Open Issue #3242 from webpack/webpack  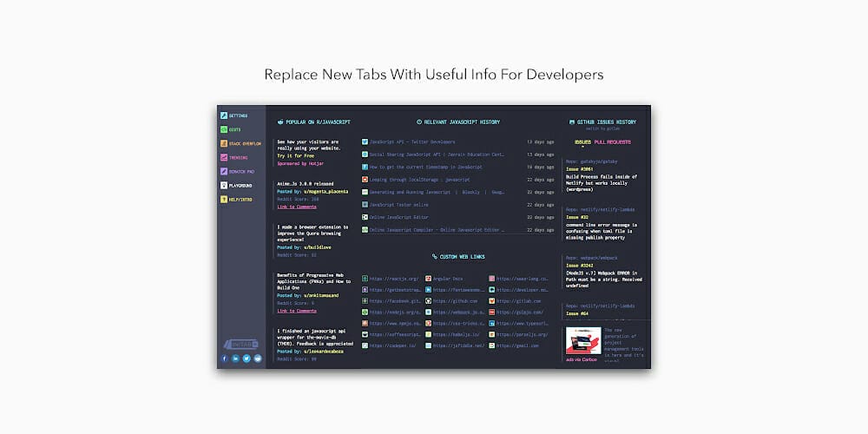pyautogui.click(x=580, y=266)
